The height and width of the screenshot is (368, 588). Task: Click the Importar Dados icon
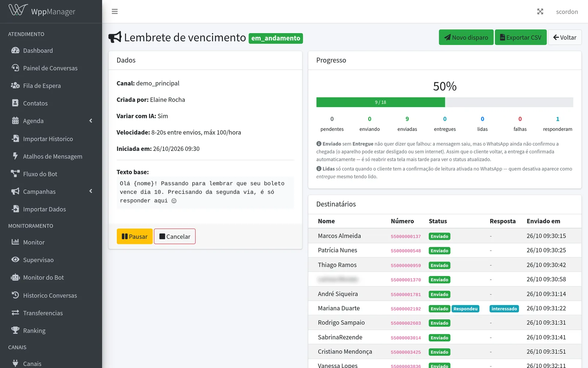[x=15, y=209]
